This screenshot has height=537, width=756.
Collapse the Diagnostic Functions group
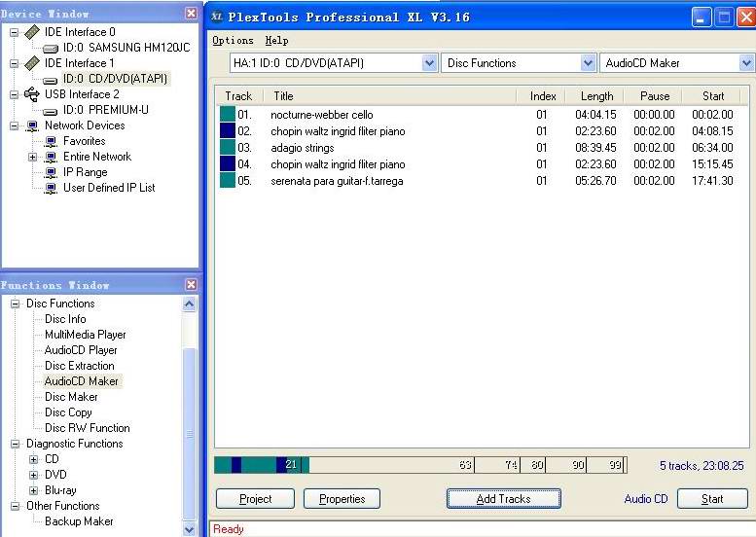16,444
